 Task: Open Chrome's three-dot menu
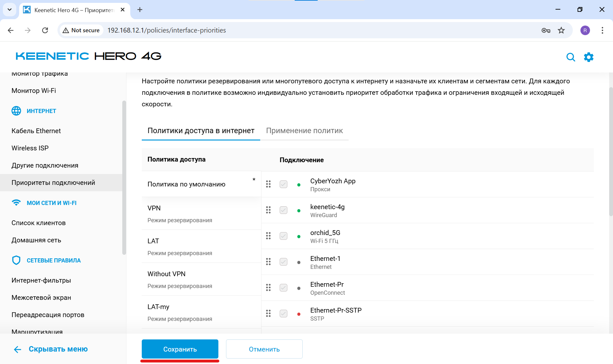coord(602,30)
